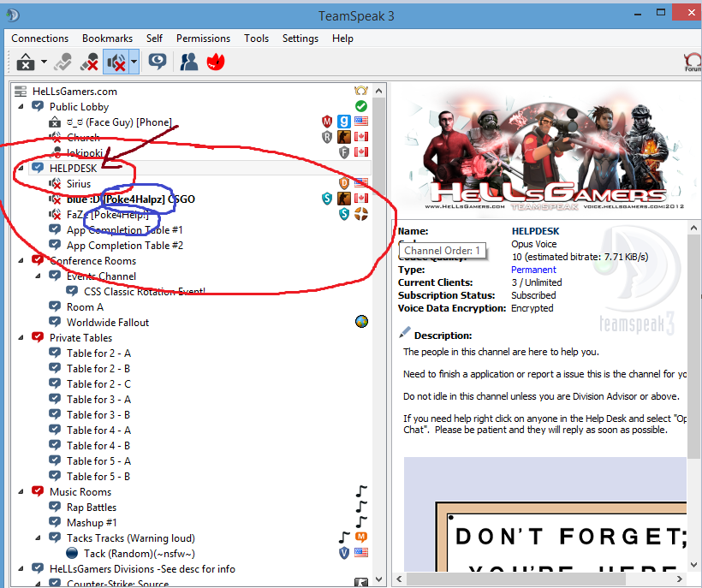
Task: Click the Canada flag on Church row
Action: coord(361,136)
